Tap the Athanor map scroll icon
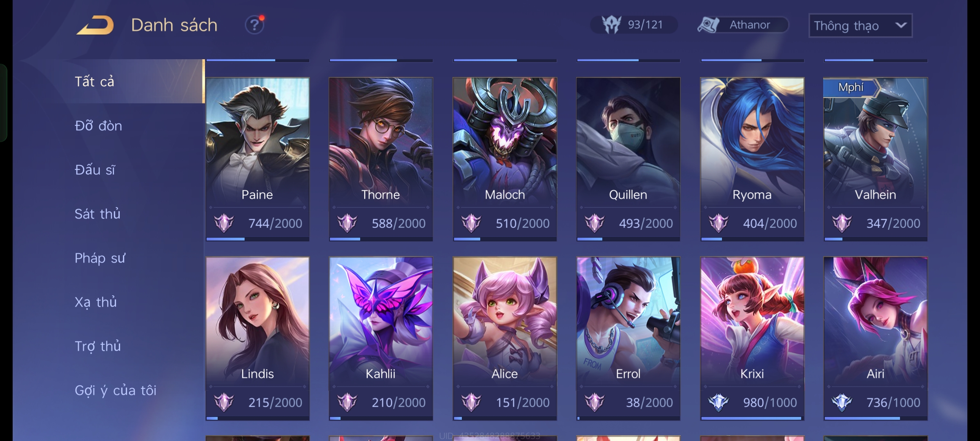Image resolution: width=980 pixels, height=441 pixels. tap(708, 25)
